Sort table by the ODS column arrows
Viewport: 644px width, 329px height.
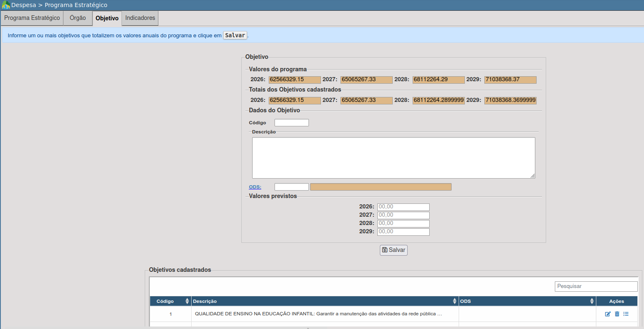592,301
